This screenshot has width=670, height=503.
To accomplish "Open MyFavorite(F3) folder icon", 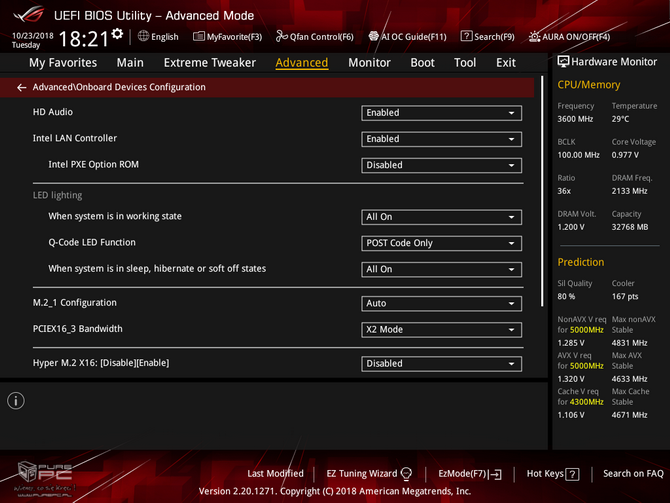I will (x=199, y=36).
